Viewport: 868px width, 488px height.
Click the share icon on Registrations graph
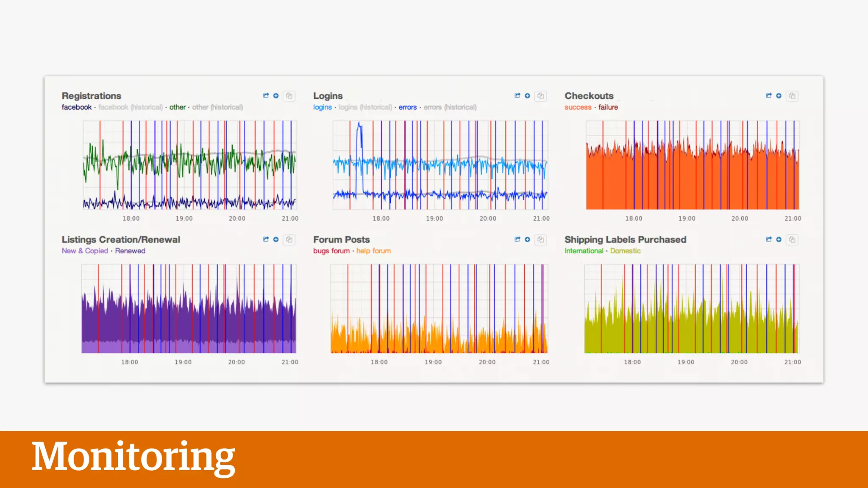tap(266, 96)
